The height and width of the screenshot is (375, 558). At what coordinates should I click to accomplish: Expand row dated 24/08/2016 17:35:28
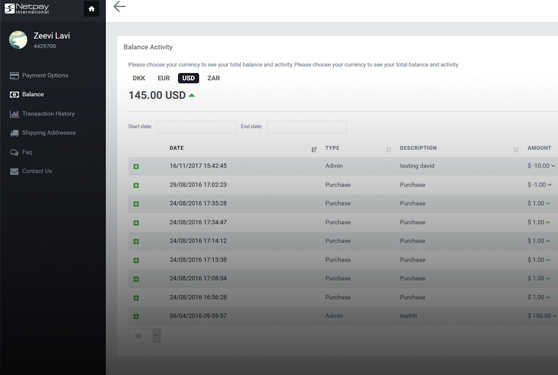pos(136,204)
